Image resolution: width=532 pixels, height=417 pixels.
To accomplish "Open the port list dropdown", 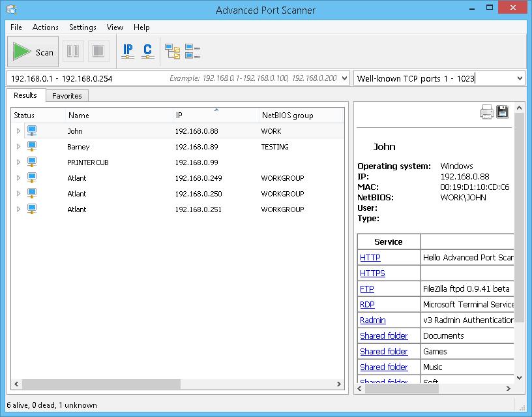I will click(x=520, y=78).
